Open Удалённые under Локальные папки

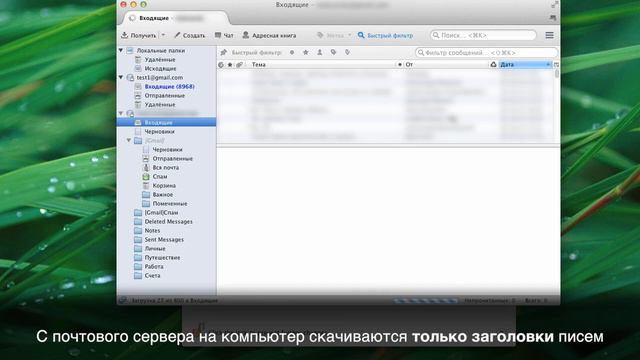point(160,60)
